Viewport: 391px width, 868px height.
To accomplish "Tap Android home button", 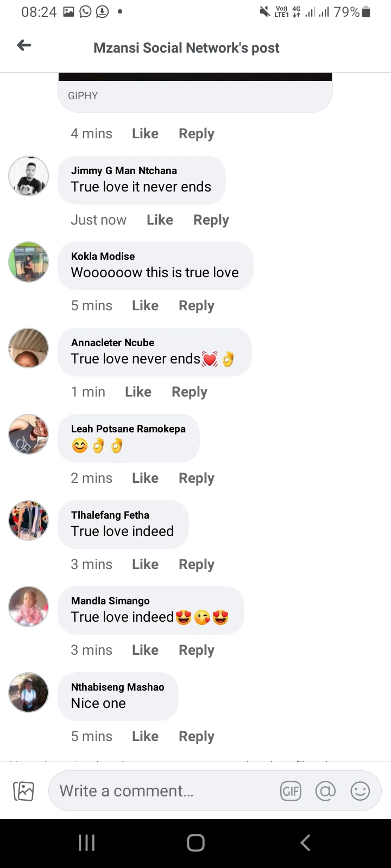I will click(195, 843).
